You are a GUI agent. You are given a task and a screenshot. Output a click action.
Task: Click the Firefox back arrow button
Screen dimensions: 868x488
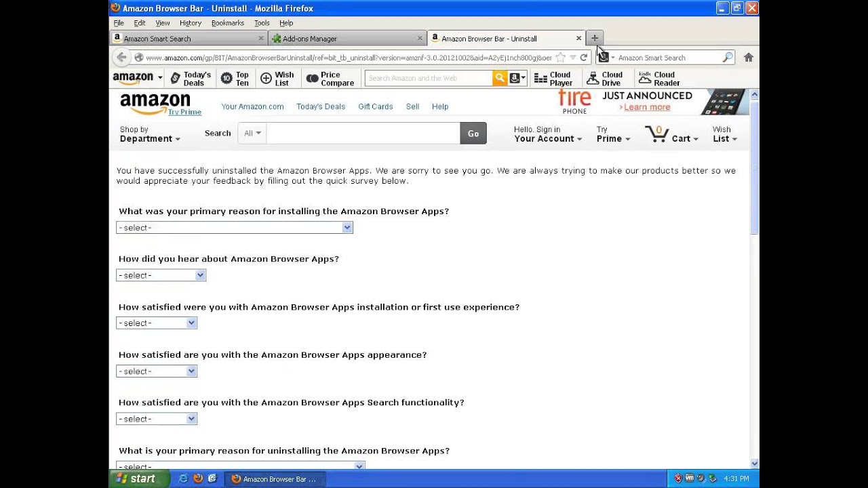[121, 58]
